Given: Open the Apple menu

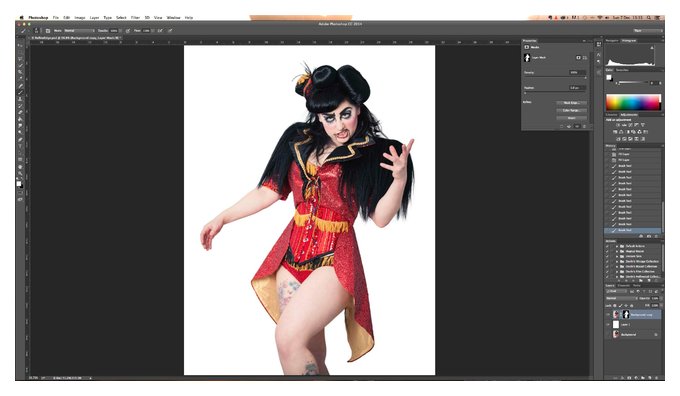Looking at the screenshot, I should pyautogui.click(x=21, y=18).
